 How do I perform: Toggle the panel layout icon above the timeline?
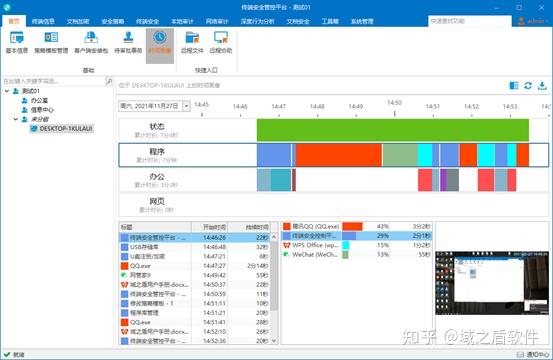point(514,85)
